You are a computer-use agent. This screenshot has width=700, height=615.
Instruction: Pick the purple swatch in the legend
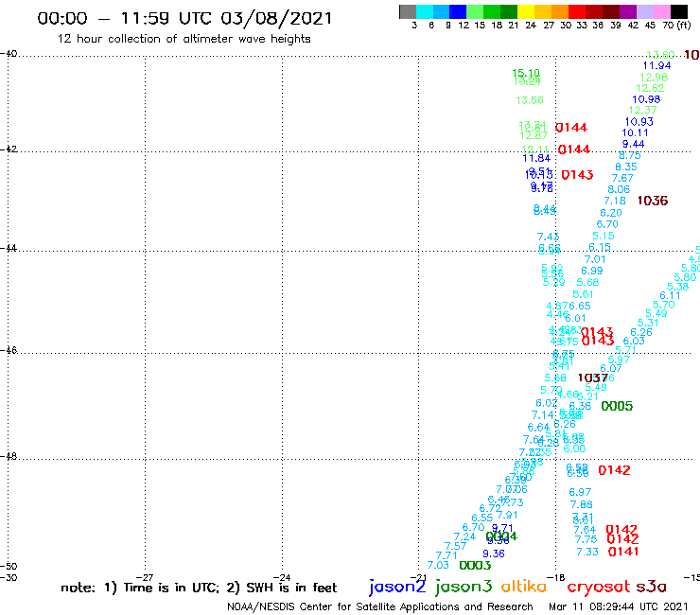628,11
